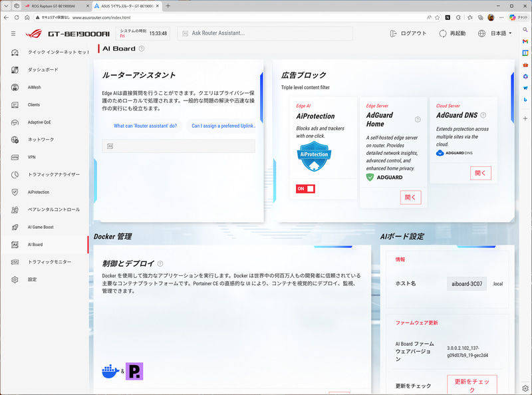
Task: Open the browser home button
Action: [x=27, y=17]
